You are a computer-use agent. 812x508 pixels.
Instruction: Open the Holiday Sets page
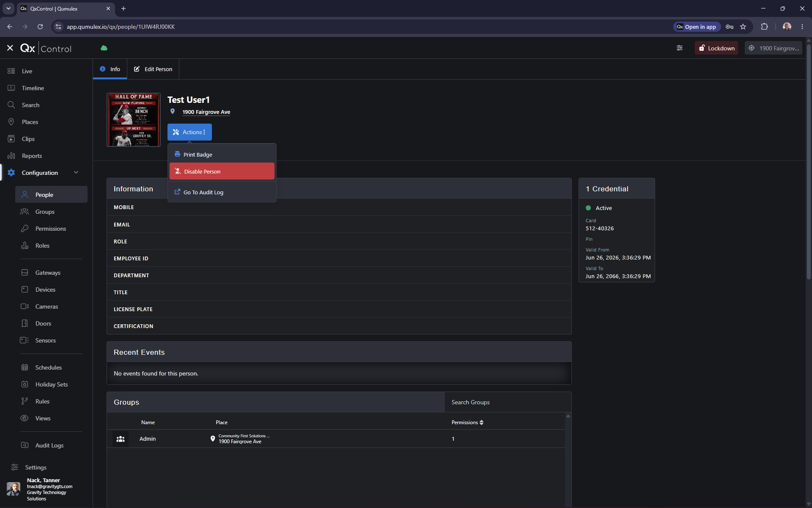point(51,384)
